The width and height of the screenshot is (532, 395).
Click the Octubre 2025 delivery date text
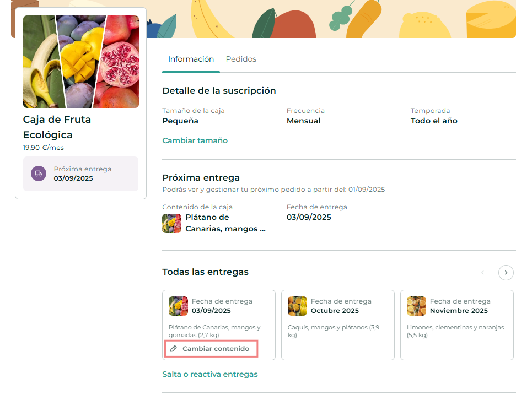pyautogui.click(x=335, y=311)
